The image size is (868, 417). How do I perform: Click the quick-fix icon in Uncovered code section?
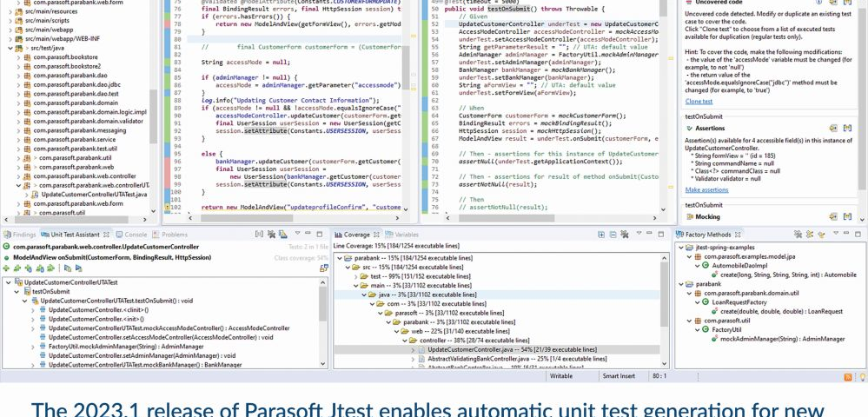[x=833, y=3]
